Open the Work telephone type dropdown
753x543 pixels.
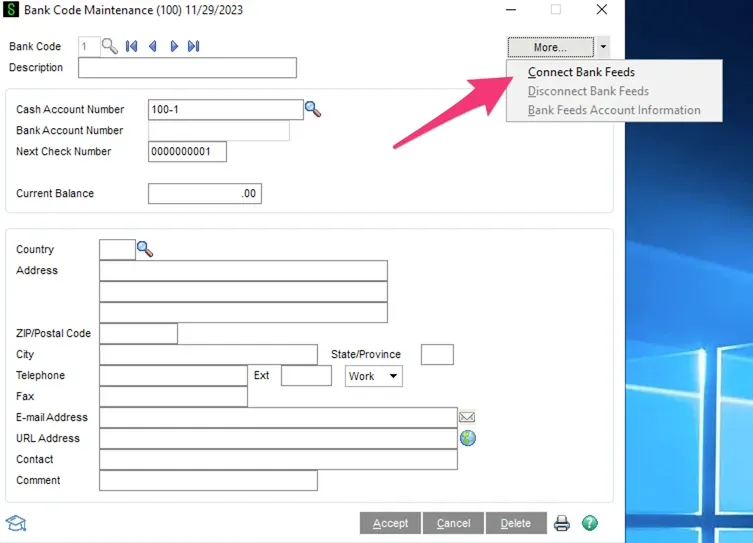coord(374,376)
